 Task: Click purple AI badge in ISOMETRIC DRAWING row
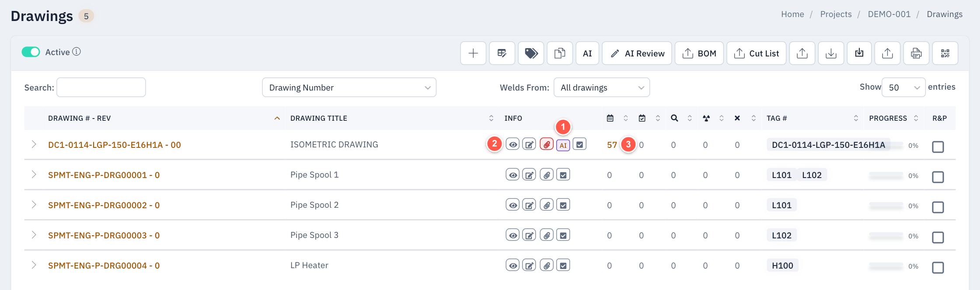point(563,145)
